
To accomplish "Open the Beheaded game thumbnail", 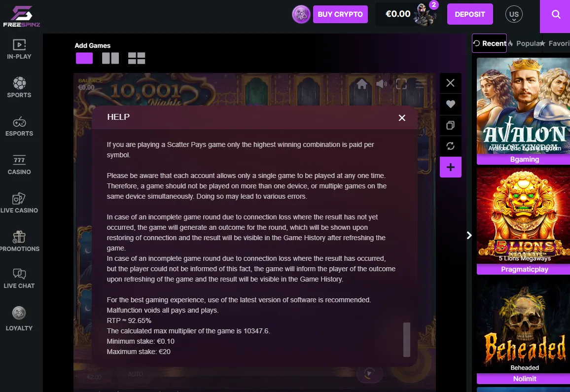I will pos(524,325).
